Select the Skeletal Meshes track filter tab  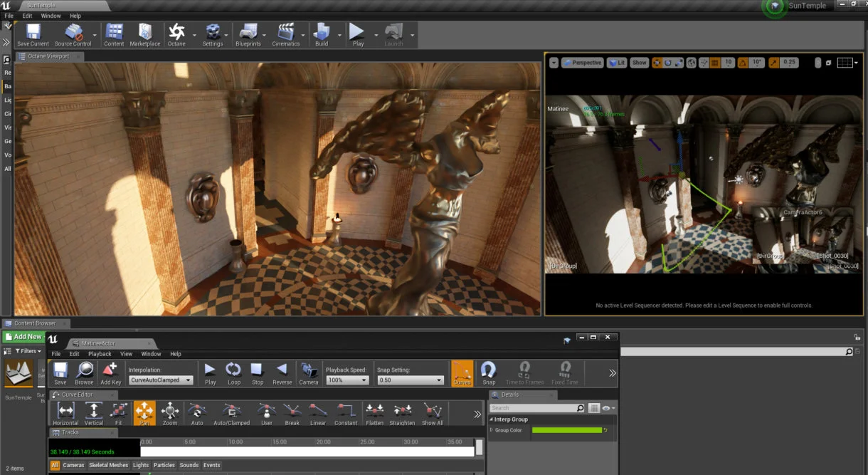pos(109,465)
